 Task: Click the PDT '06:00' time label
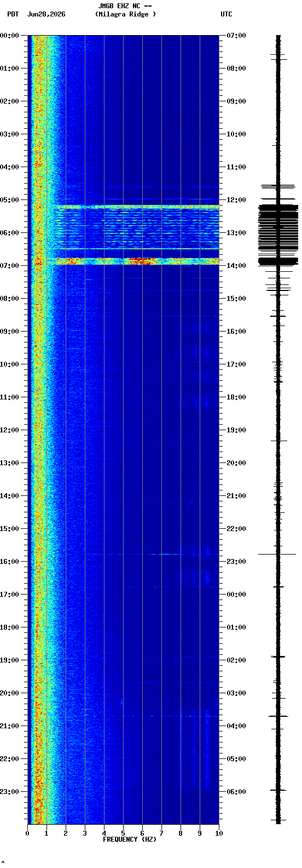pyautogui.click(x=9, y=233)
